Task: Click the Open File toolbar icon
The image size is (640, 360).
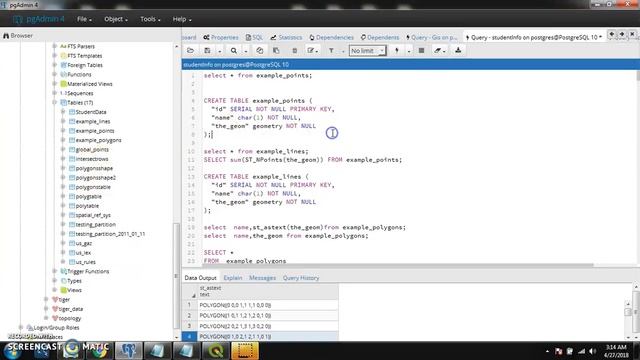Action: pyautogui.click(x=190, y=51)
